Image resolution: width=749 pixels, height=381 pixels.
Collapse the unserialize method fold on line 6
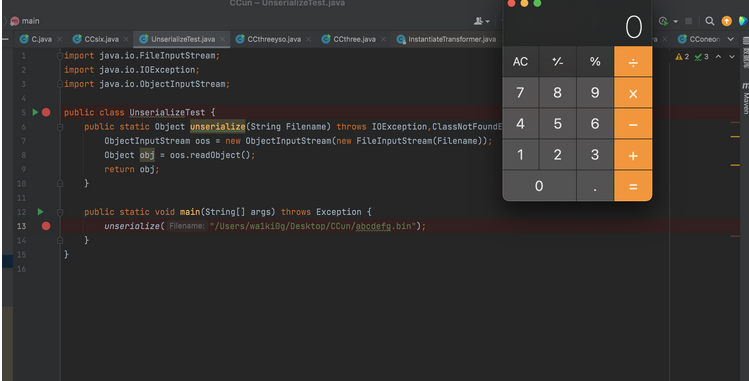60,127
